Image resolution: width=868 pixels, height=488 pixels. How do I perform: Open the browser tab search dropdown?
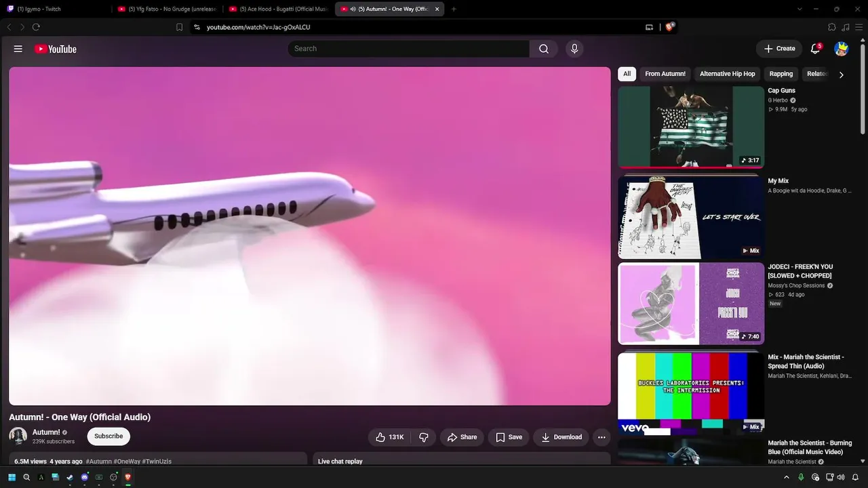800,9
